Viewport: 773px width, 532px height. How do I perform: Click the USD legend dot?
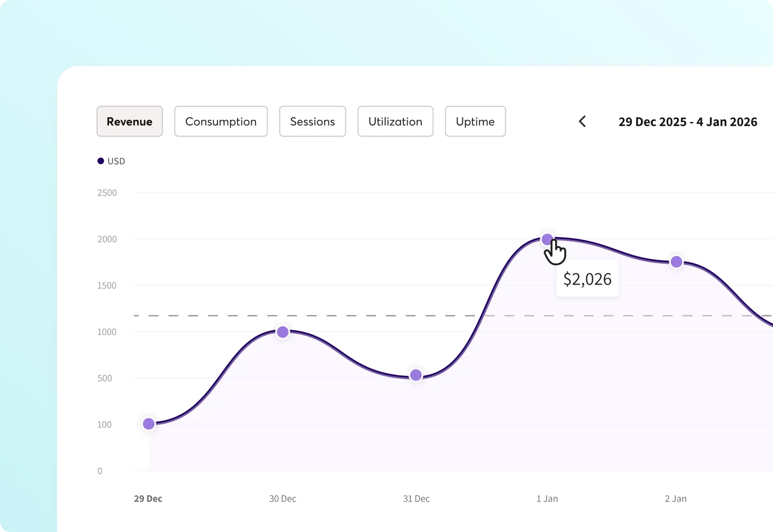(100, 161)
